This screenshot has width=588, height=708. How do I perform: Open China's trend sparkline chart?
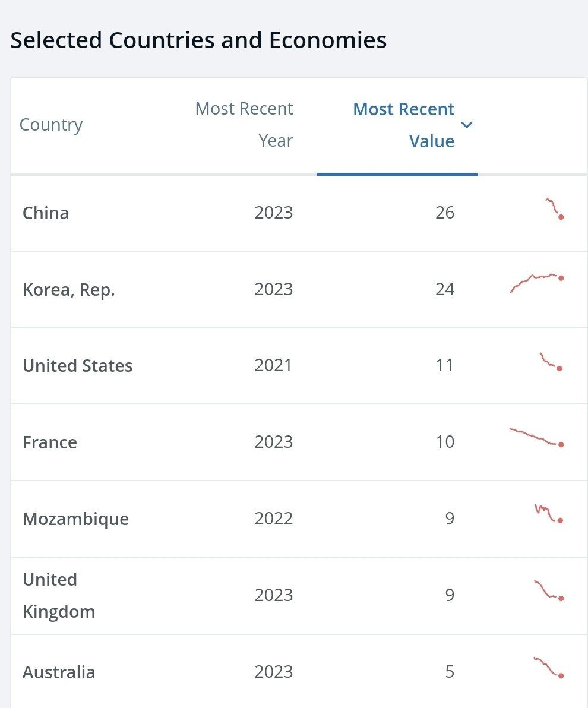[554, 209]
